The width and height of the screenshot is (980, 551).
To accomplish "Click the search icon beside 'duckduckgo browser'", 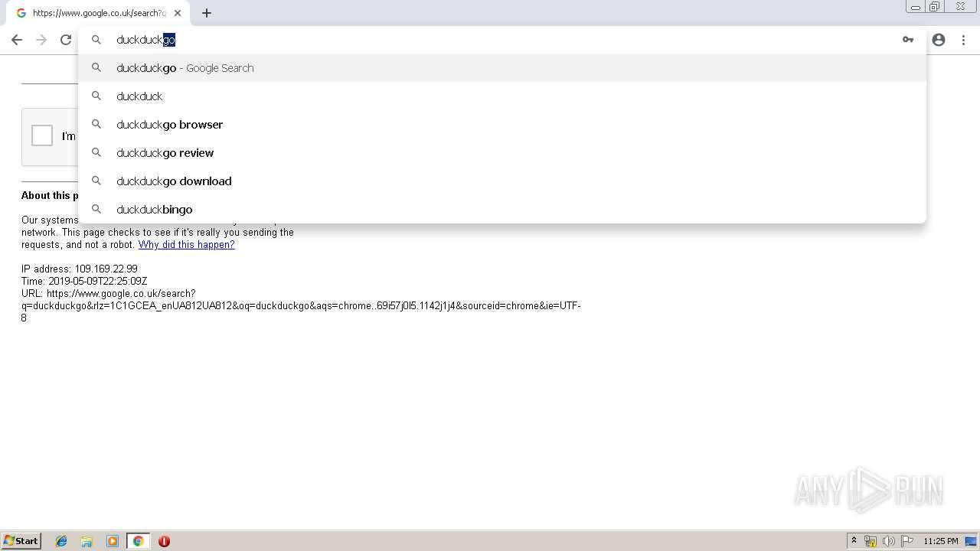I will tap(96, 124).
